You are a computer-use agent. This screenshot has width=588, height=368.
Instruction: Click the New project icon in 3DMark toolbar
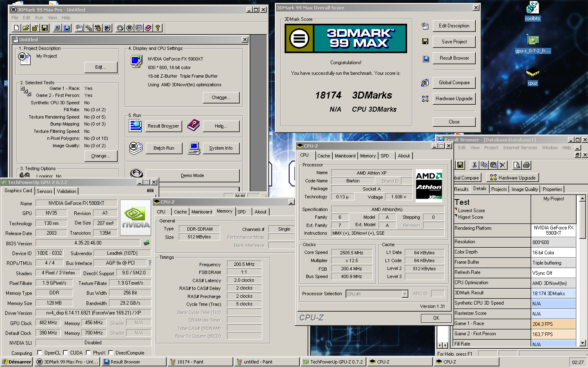16,28
